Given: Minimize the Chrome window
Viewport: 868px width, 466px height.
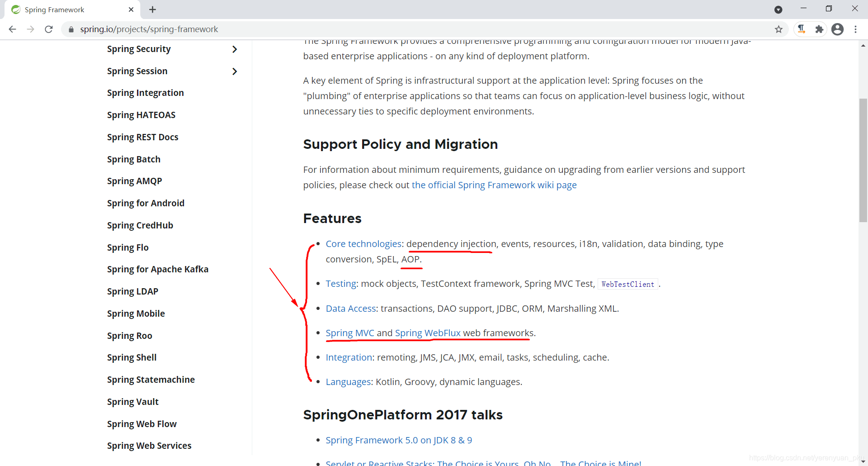Looking at the screenshot, I should click(x=803, y=9).
